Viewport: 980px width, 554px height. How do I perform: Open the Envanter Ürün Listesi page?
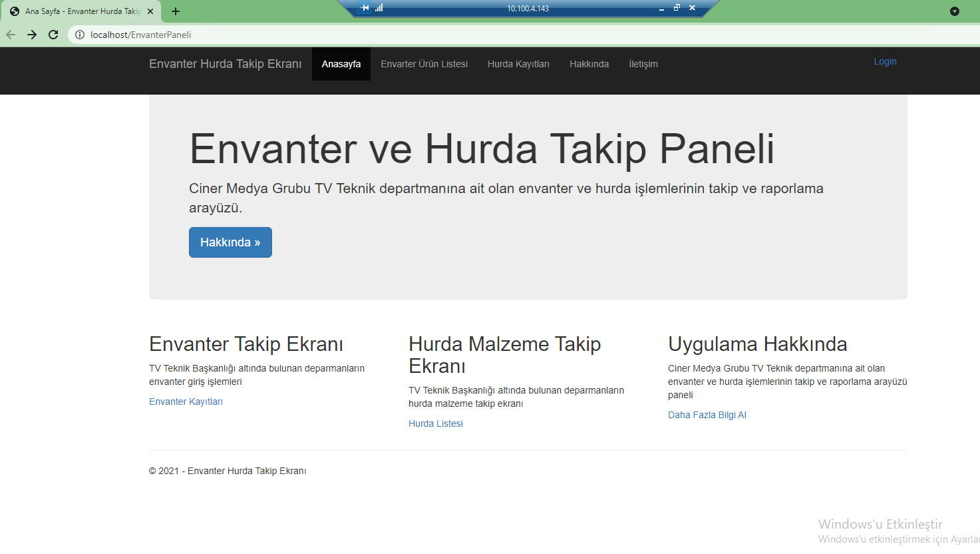pos(424,64)
